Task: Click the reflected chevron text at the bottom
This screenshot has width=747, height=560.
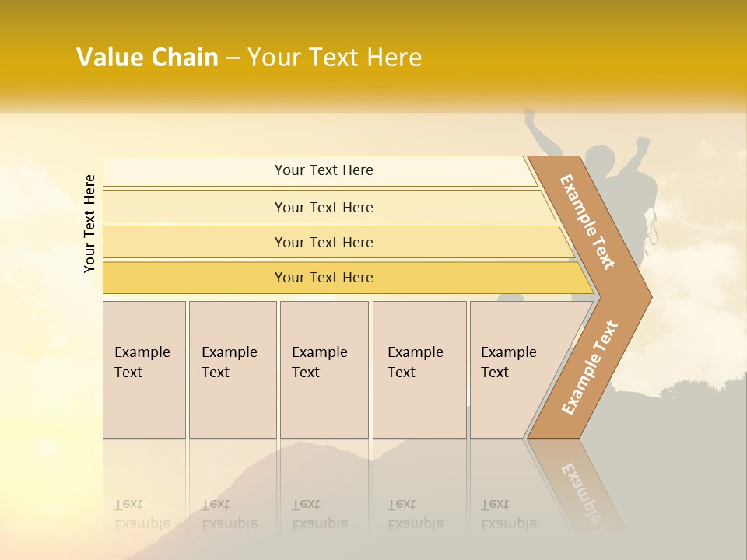Action: pyautogui.click(x=582, y=493)
